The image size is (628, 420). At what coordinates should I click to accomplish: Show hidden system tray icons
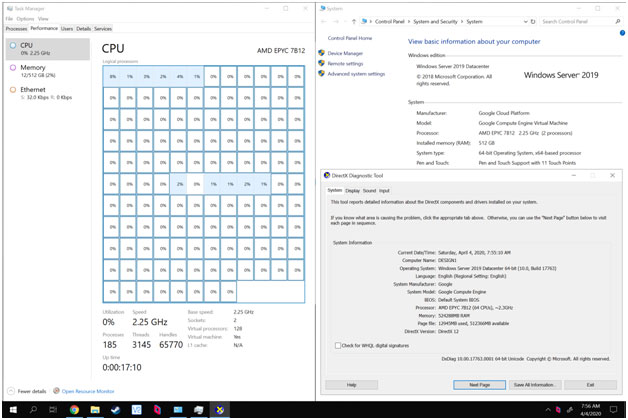547,410
